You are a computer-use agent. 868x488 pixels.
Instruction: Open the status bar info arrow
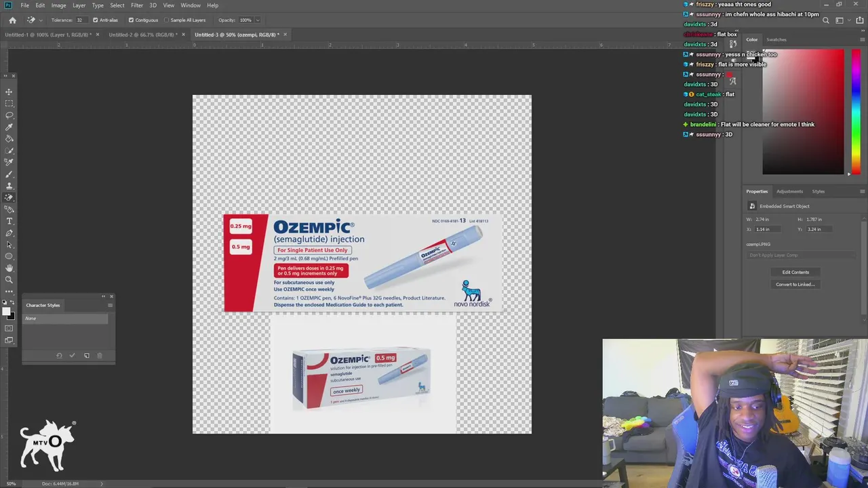tap(102, 483)
